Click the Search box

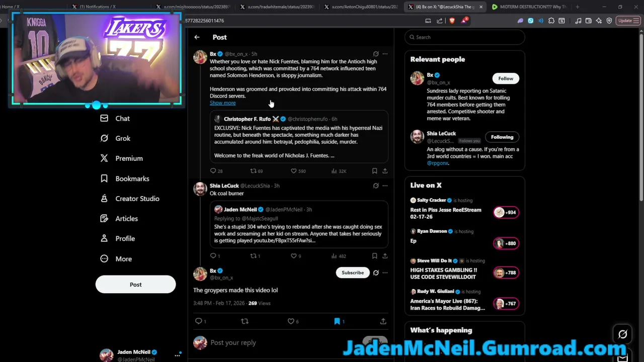[x=465, y=37]
